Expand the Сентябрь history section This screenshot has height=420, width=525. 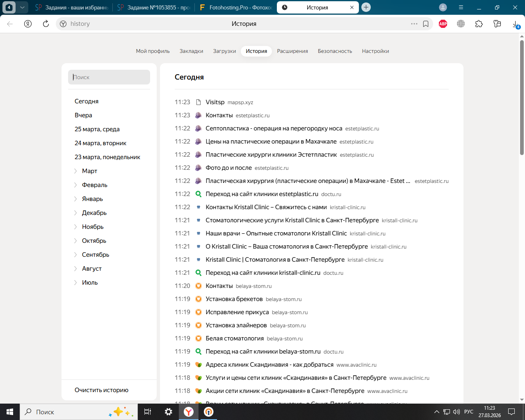click(x=75, y=255)
